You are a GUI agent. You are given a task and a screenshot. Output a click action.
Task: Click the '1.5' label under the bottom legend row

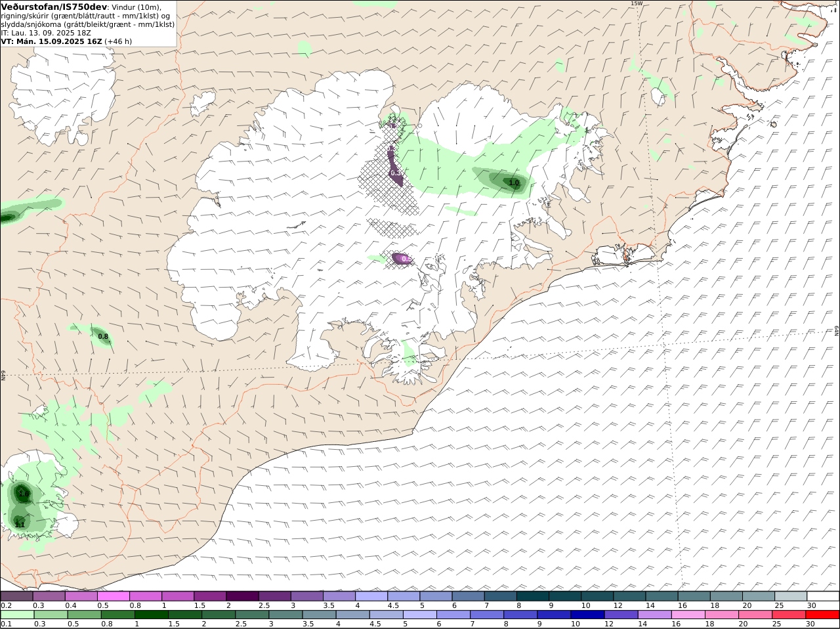[x=174, y=624]
